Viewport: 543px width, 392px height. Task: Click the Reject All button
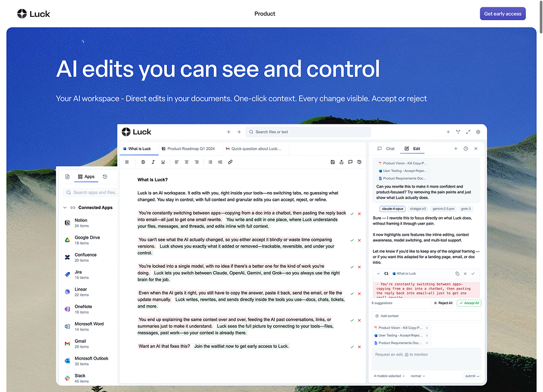(x=443, y=303)
